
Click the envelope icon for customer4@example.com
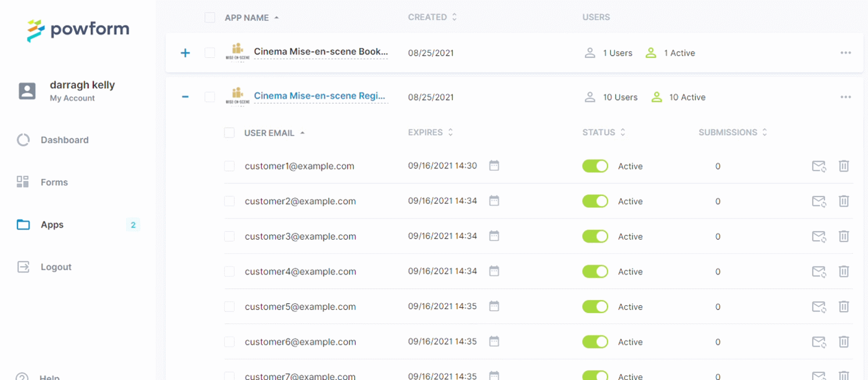click(x=819, y=271)
